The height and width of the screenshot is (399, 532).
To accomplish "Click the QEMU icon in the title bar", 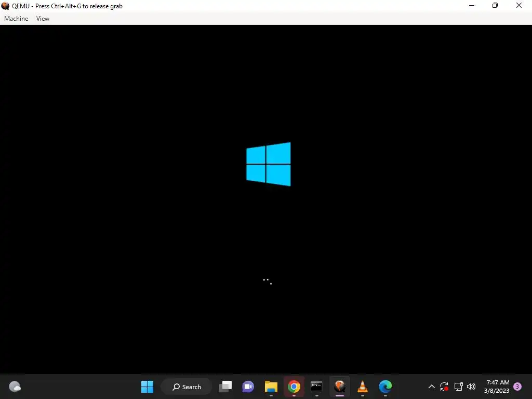I will (x=5, y=6).
